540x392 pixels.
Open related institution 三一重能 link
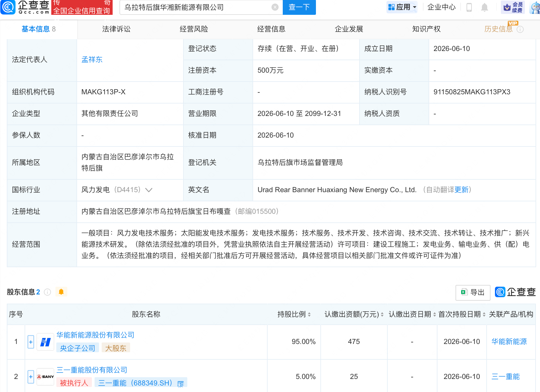(x=506, y=377)
